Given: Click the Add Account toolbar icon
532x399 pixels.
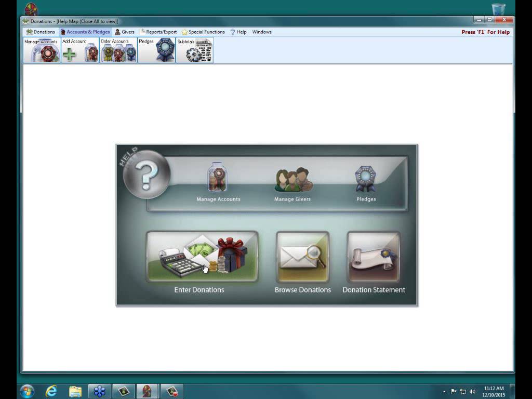Looking at the screenshot, I should tap(80, 50).
